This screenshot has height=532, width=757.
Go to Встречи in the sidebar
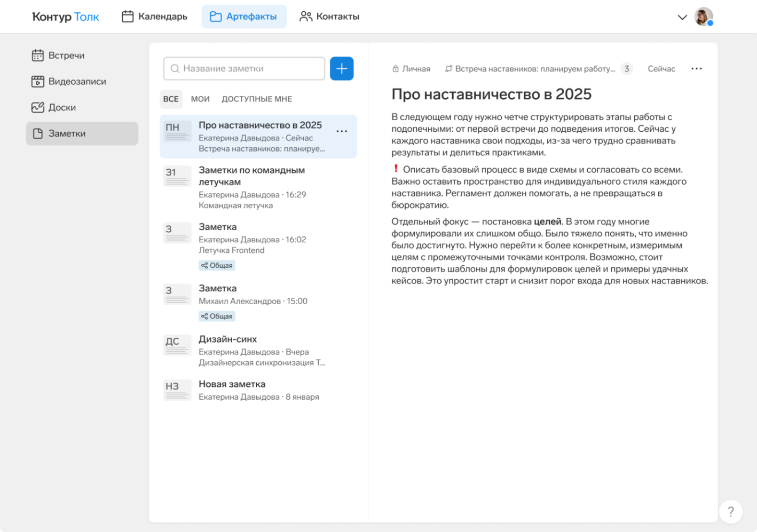(x=82, y=55)
